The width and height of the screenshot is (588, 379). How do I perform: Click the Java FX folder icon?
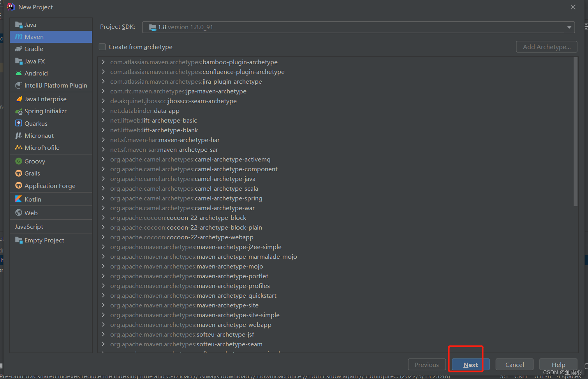coord(19,61)
